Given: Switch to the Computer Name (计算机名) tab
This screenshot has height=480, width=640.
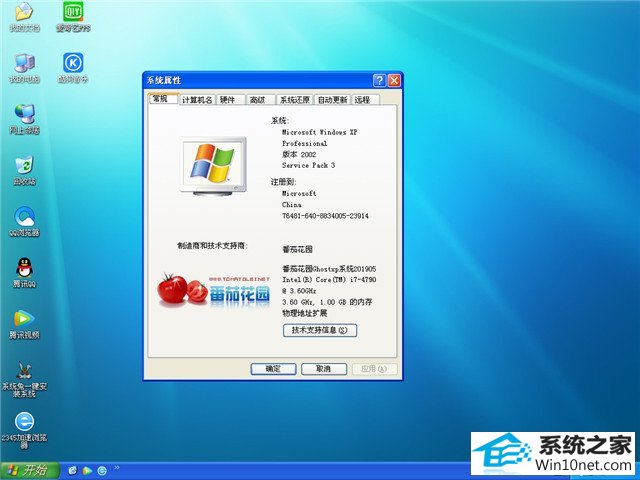Looking at the screenshot, I should [197, 100].
